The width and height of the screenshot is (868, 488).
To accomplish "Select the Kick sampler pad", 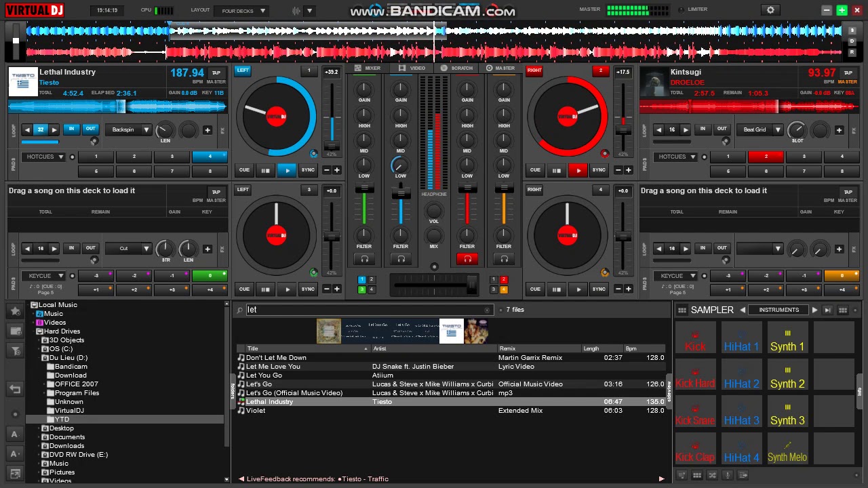I will tap(695, 338).
